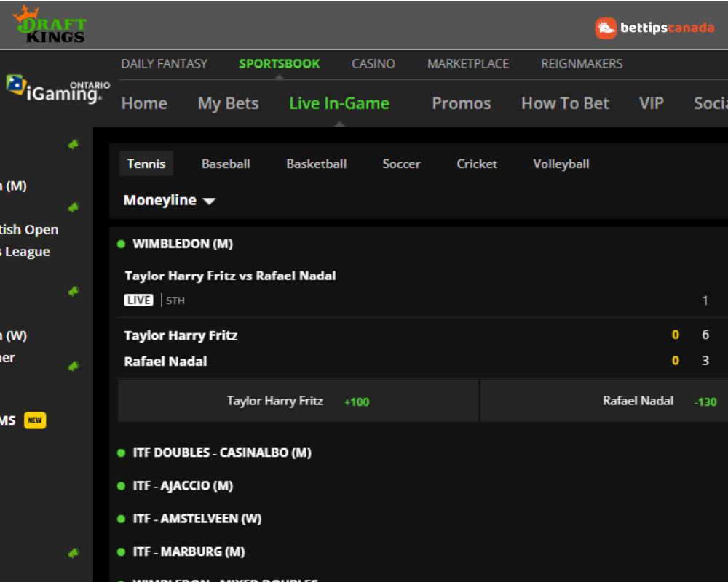The image size is (728, 582).
Task: Click the sidebar entry ending in '(W)'
Action: pos(14,335)
